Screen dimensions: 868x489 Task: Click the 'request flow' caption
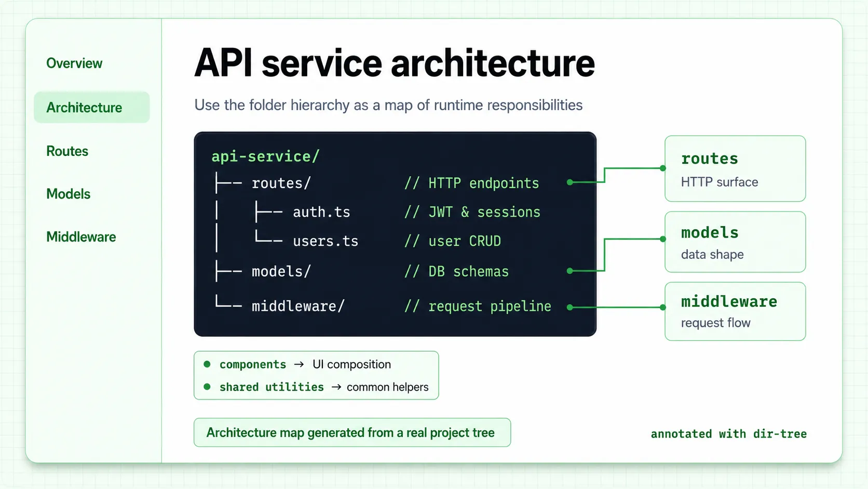[x=716, y=323]
